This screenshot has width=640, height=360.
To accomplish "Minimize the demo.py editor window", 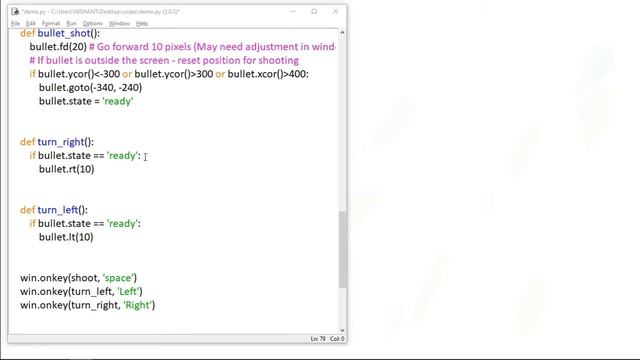I will coord(293,11).
